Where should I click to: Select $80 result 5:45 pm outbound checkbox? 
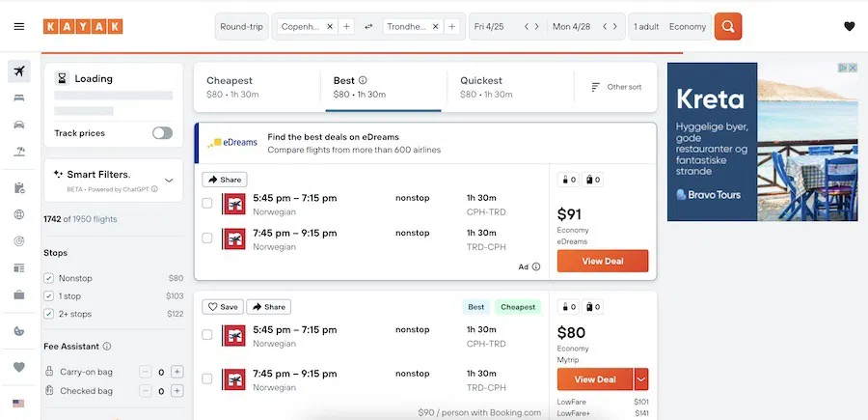point(206,335)
